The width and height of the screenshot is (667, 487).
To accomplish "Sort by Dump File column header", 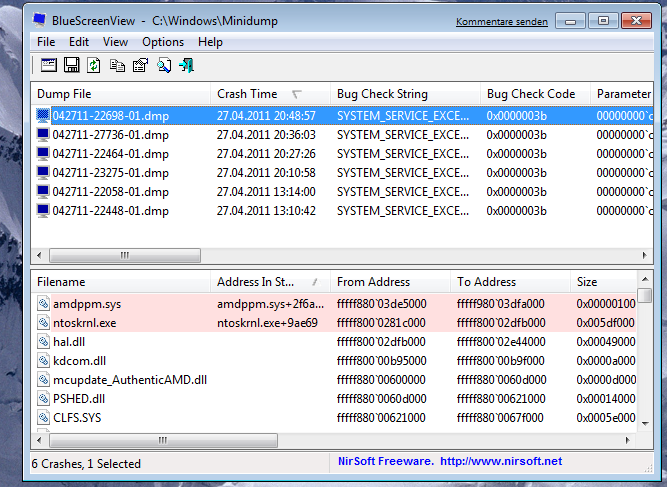I will pos(121,94).
